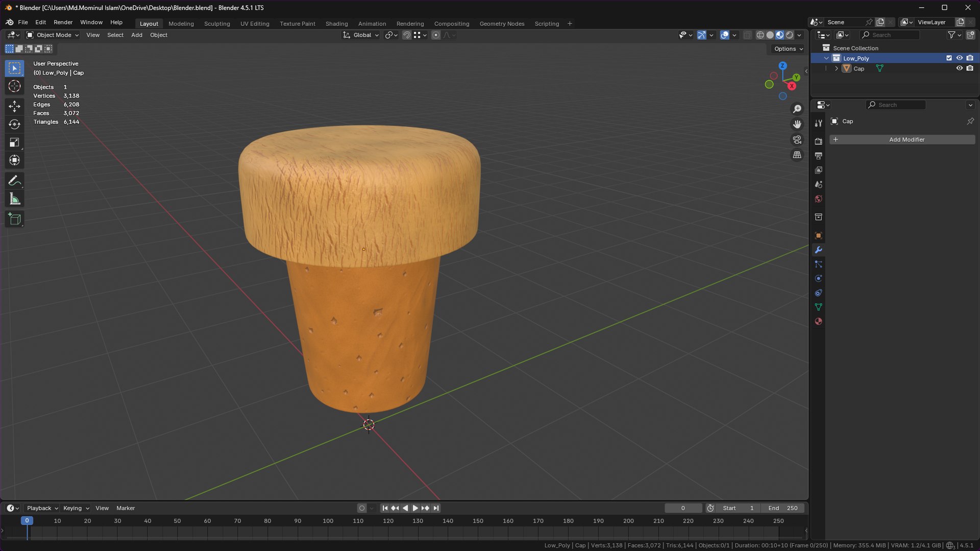The height and width of the screenshot is (551, 980).
Task: Open the Render properties tab
Action: [818, 141]
